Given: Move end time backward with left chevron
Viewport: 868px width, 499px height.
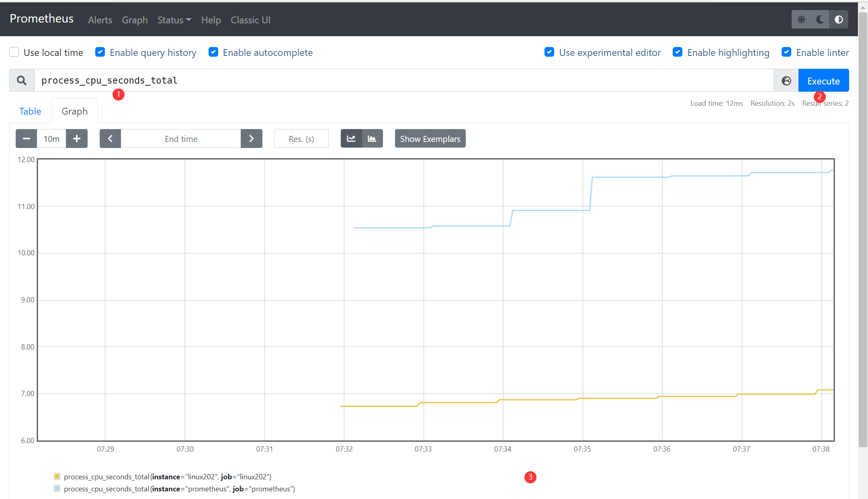Looking at the screenshot, I should tap(110, 139).
